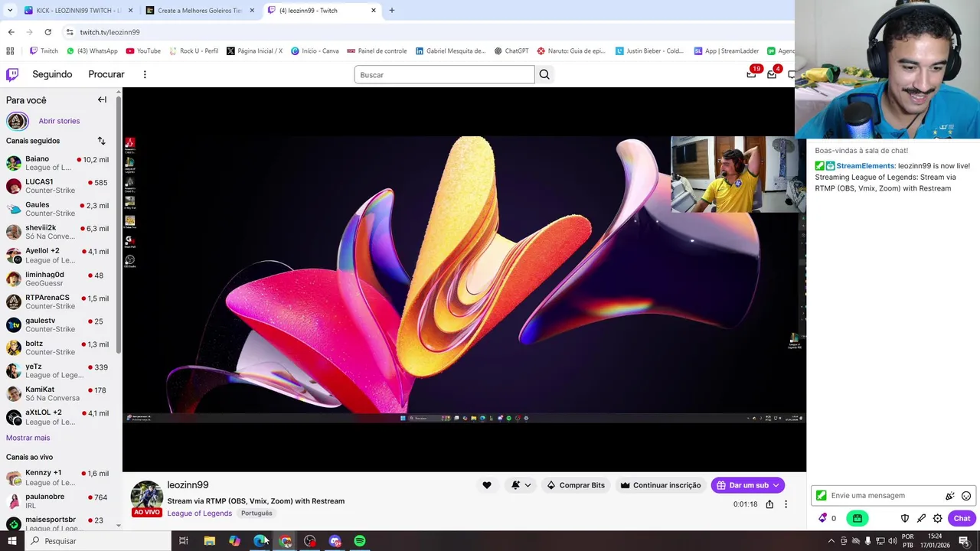Screen dimensions: 980x551
Task: Open sheviii2k channel in sidebar
Action: click(57, 232)
